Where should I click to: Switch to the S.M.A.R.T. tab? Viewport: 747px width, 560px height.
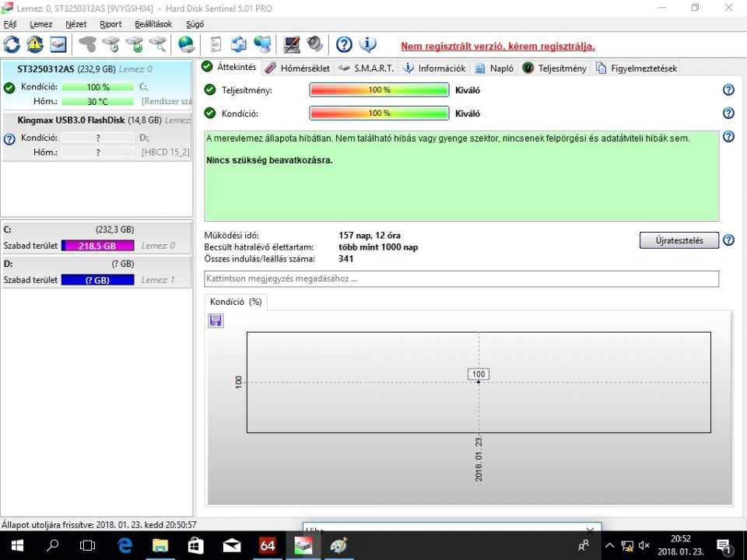366,68
